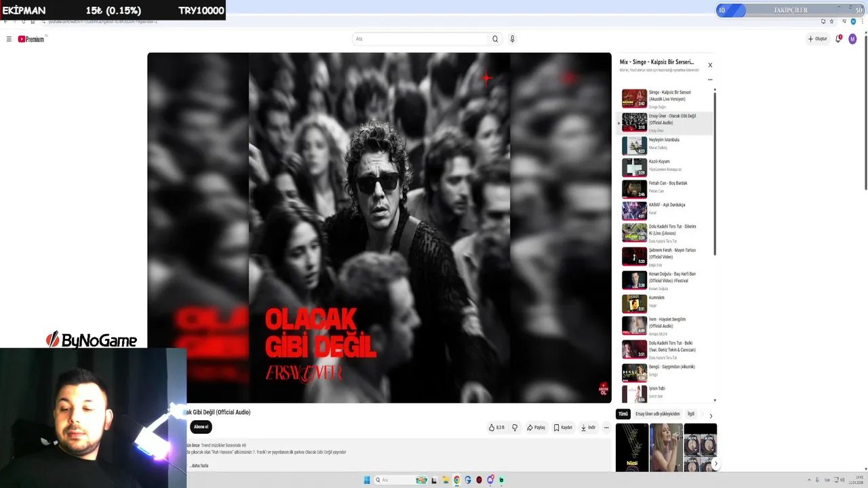The image size is (868, 488).
Task: Reload the page in the browser toolbar
Action: point(23,22)
